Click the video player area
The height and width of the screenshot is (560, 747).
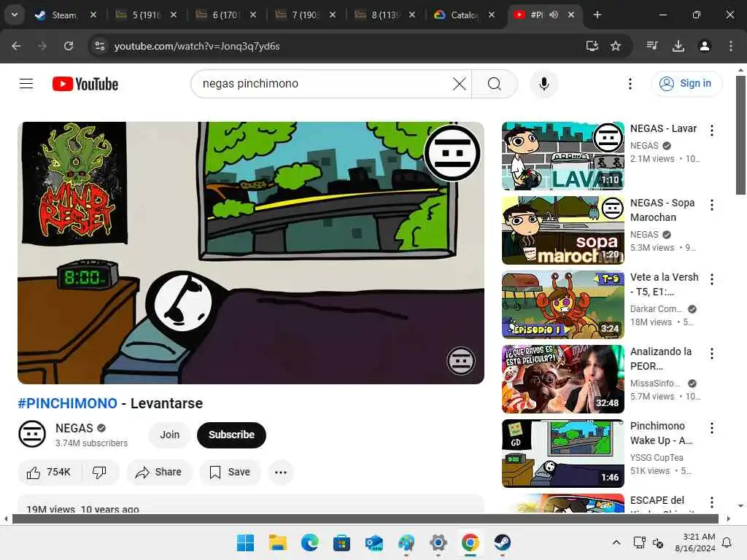pos(251,253)
